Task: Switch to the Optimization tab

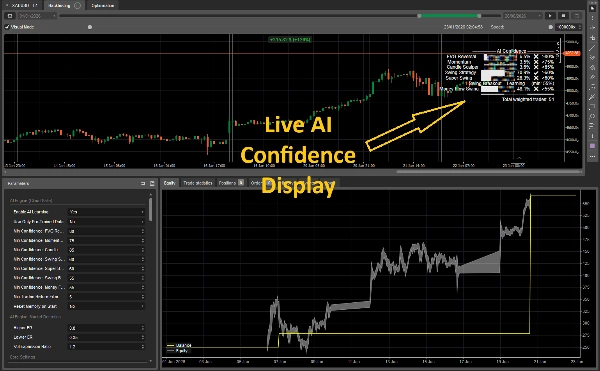Action: click(x=103, y=5)
